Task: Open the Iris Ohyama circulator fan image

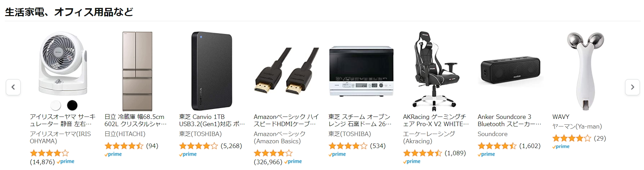Action: 64,64
